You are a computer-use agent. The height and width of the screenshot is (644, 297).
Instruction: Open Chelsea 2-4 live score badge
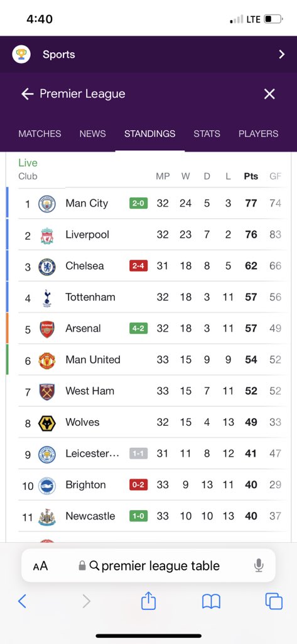pos(139,266)
